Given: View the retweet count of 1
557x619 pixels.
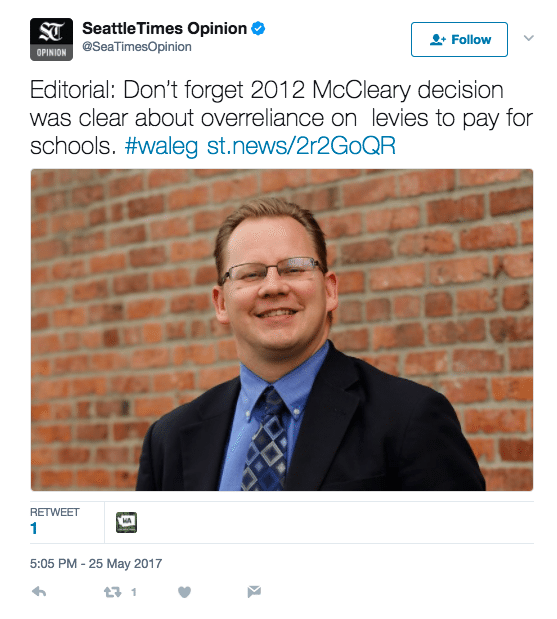Looking at the screenshot, I should (34, 528).
